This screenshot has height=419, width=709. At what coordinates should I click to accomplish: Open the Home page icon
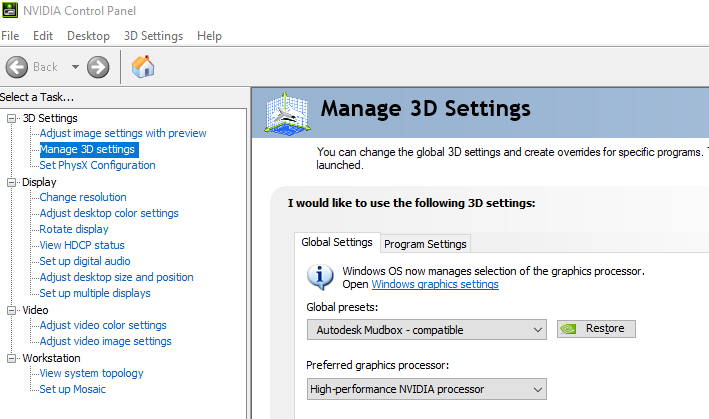143,67
